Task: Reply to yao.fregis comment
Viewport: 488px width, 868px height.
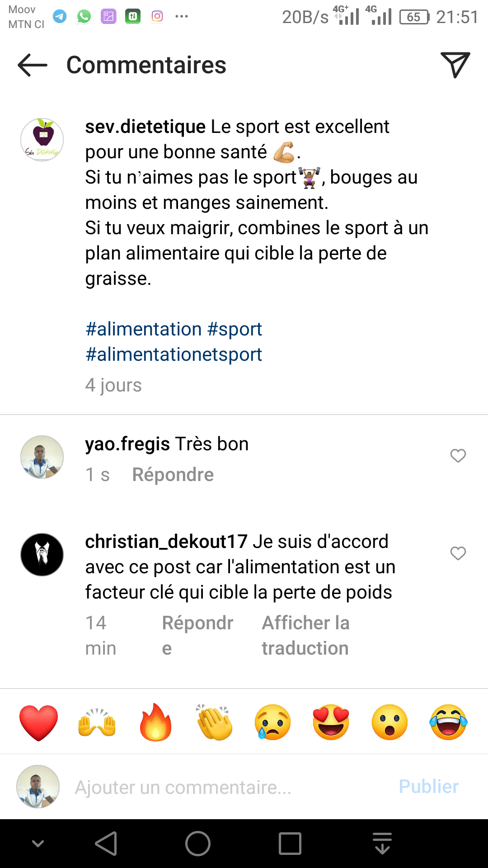Action: click(173, 475)
